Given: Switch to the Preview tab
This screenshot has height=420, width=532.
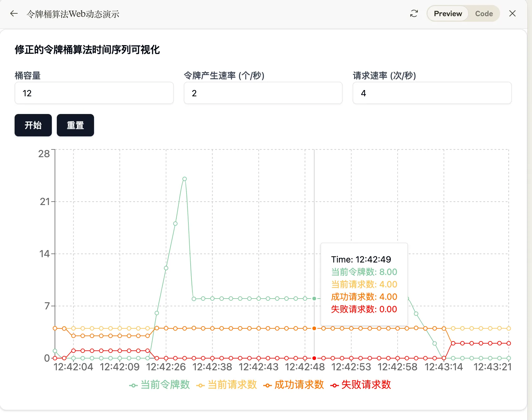Looking at the screenshot, I should pos(448,14).
